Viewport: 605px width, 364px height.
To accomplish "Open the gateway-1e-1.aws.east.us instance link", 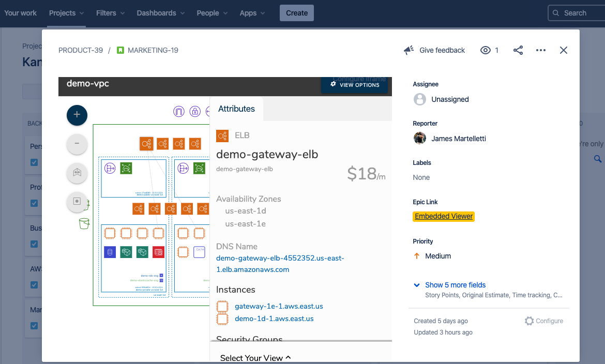I will 280,306.
